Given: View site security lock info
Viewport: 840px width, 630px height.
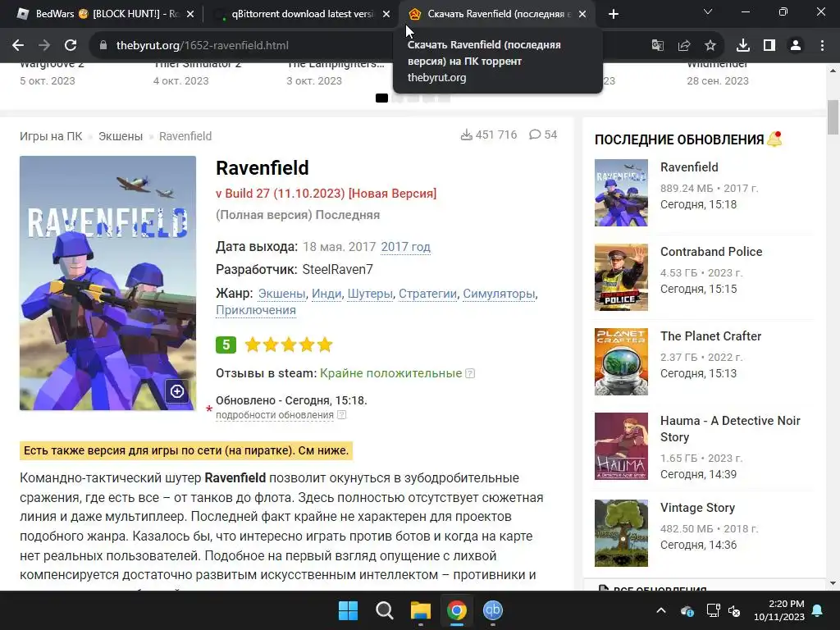Looking at the screenshot, I should [103, 46].
